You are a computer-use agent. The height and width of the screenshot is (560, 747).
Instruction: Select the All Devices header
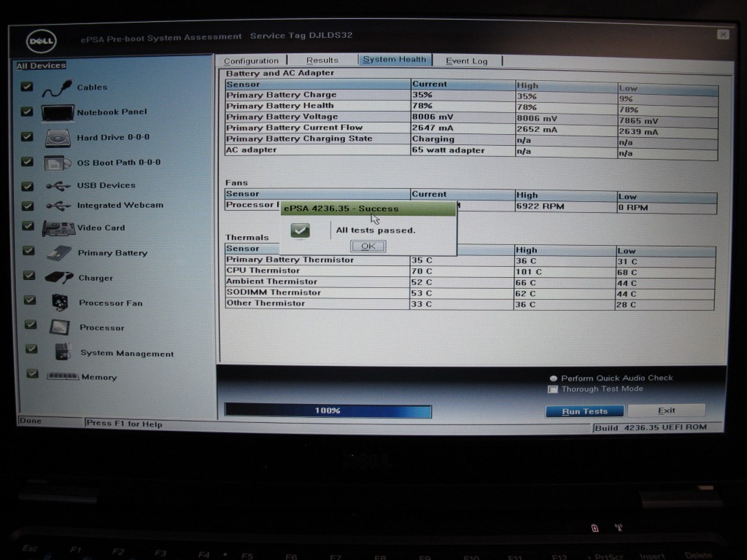(x=42, y=66)
